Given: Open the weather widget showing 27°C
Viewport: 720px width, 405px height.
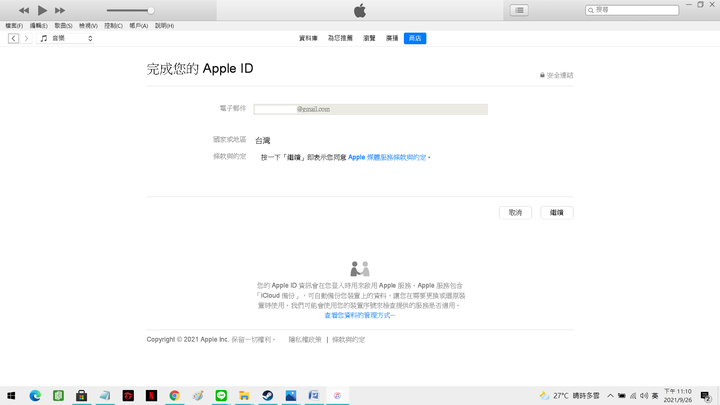Looking at the screenshot, I should [x=569, y=395].
